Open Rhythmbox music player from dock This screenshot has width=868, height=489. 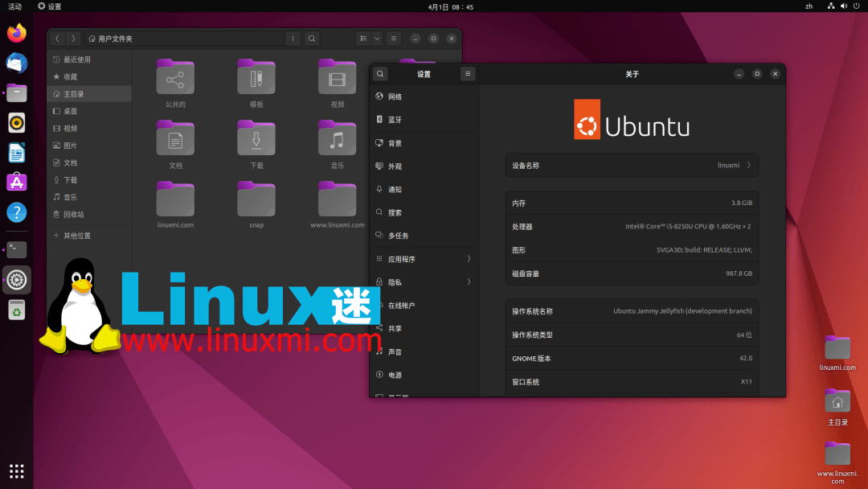[x=17, y=122]
